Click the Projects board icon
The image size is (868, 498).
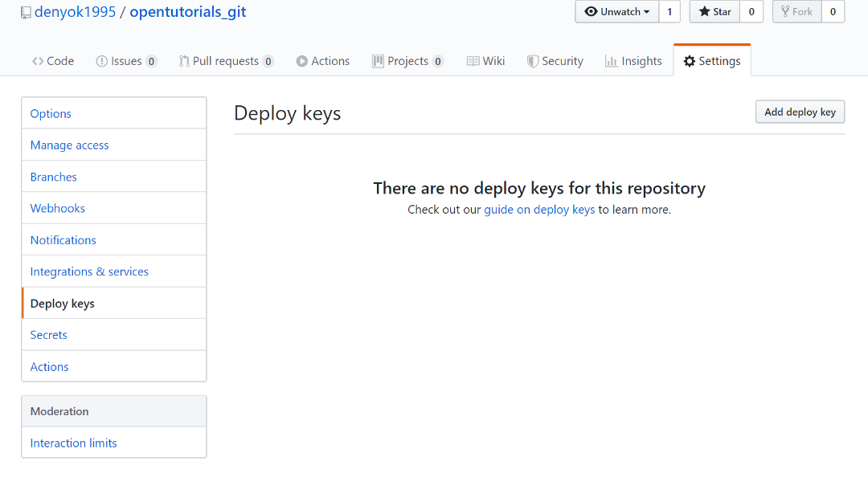pos(378,61)
